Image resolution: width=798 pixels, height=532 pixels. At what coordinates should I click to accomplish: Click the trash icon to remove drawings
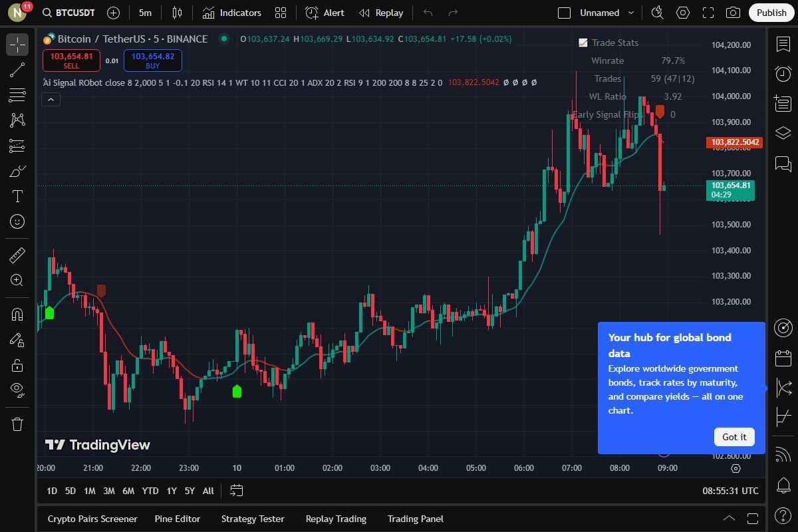click(17, 424)
